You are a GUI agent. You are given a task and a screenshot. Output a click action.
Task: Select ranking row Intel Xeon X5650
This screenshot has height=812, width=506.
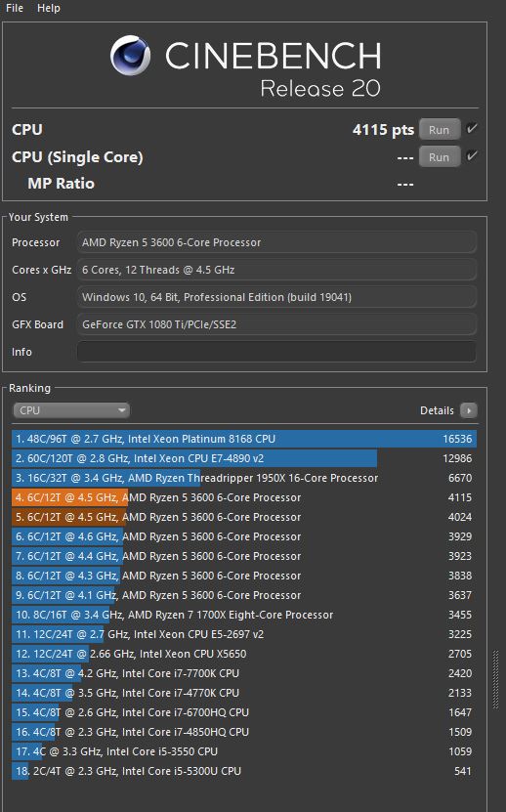244,654
